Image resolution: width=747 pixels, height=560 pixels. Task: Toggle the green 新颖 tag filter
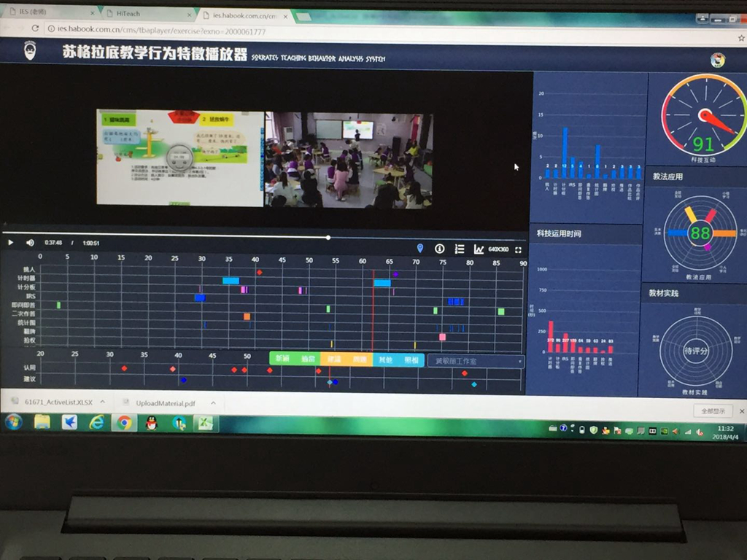click(x=282, y=359)
